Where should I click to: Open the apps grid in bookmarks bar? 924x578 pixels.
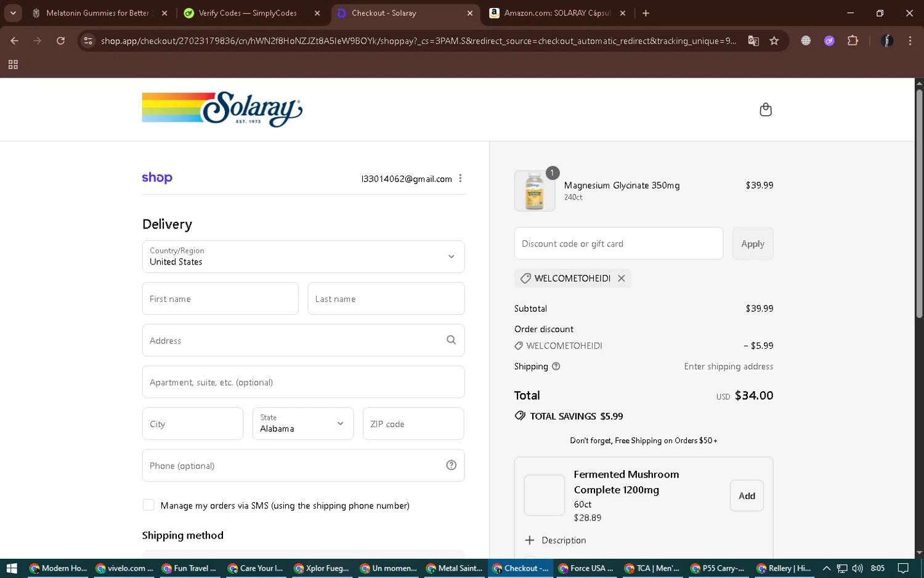pyautogui.click(x=13, y=65)
